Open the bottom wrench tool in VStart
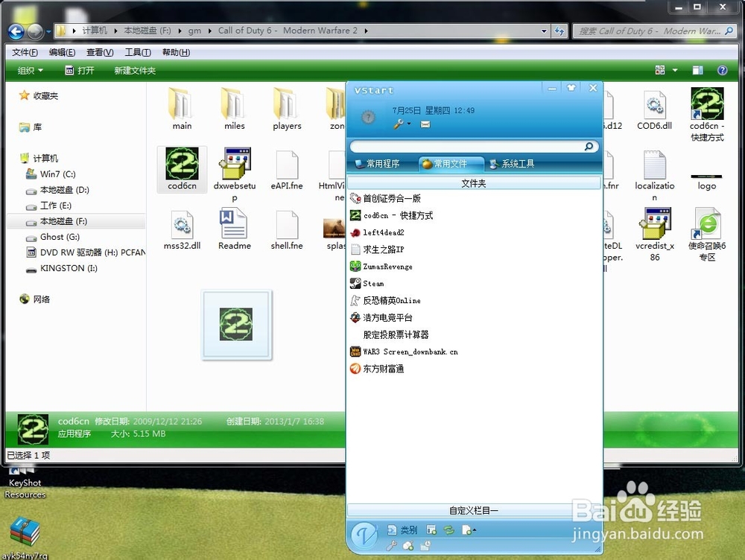745x560 pixels. click(392, 546)
